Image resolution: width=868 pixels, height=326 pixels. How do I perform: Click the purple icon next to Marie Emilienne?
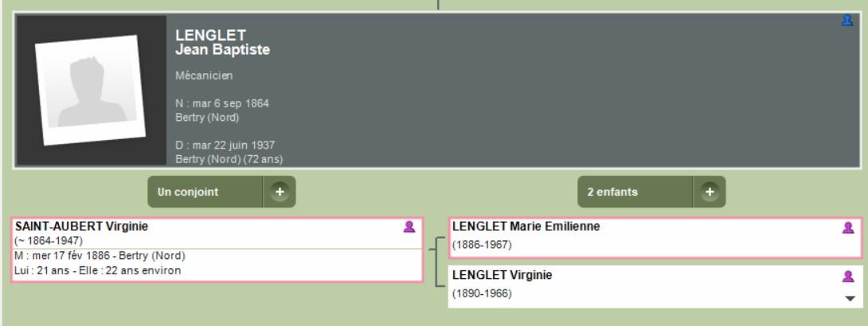click(x=848, y=227)
